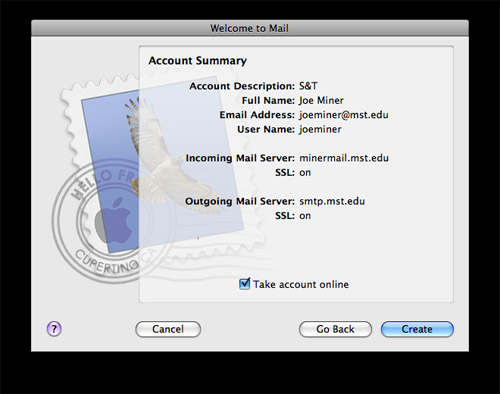The image size is (500, 394).
Task: Cancel the account setup
Action: tap(168, 329)
